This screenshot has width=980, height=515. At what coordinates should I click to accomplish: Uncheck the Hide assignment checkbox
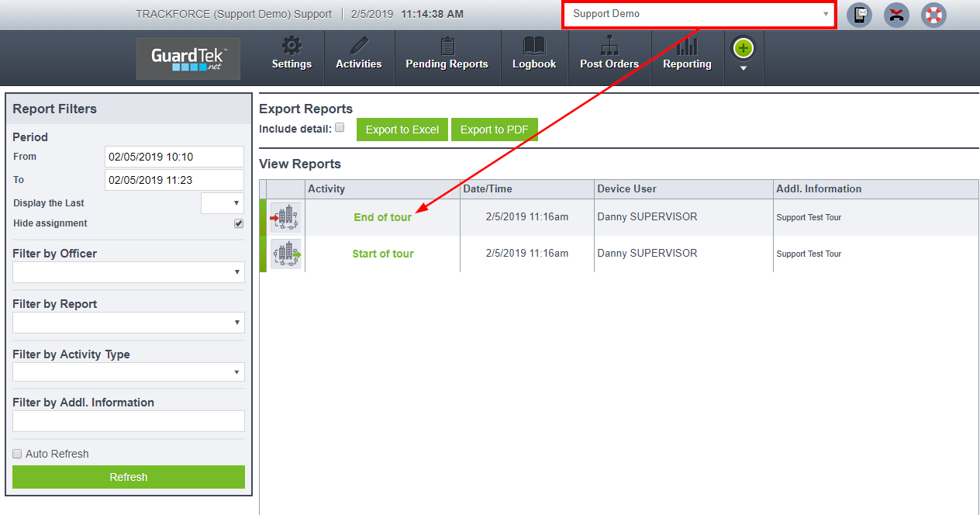pos(237,223)
